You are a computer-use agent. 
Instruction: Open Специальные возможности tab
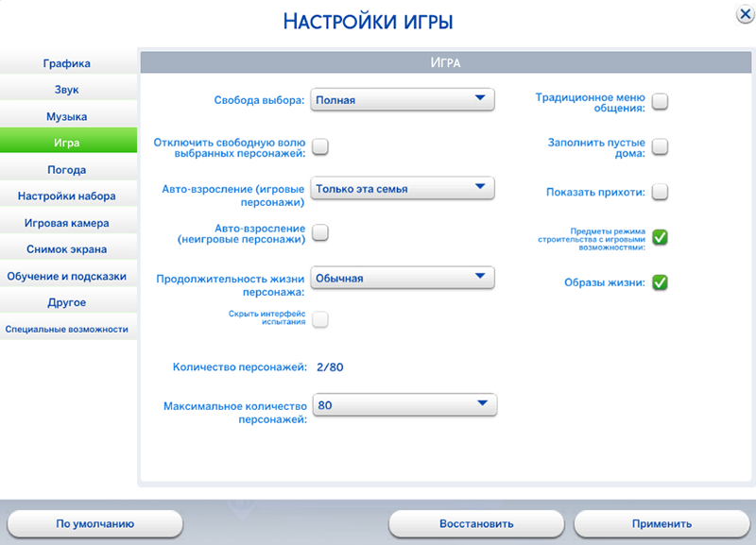pyautogui.click(x=67, y=329)
